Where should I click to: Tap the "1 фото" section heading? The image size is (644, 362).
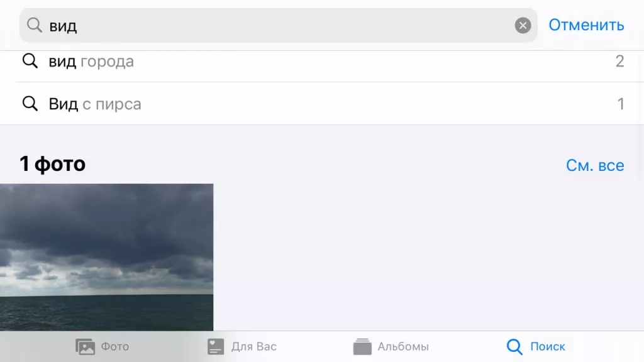point(53,164)
